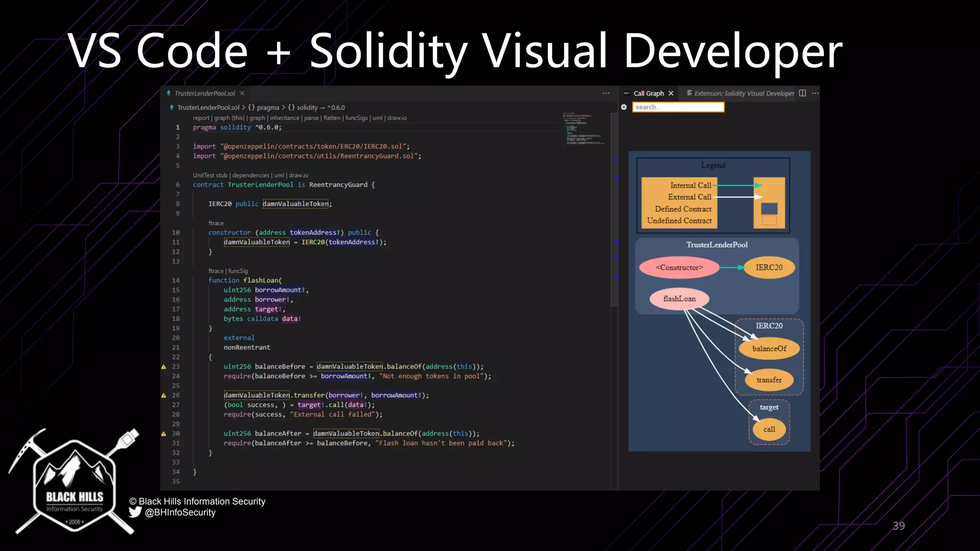Click the Black Hills Information Security logo
The image size is (980, 551).
tap(75, 481)
